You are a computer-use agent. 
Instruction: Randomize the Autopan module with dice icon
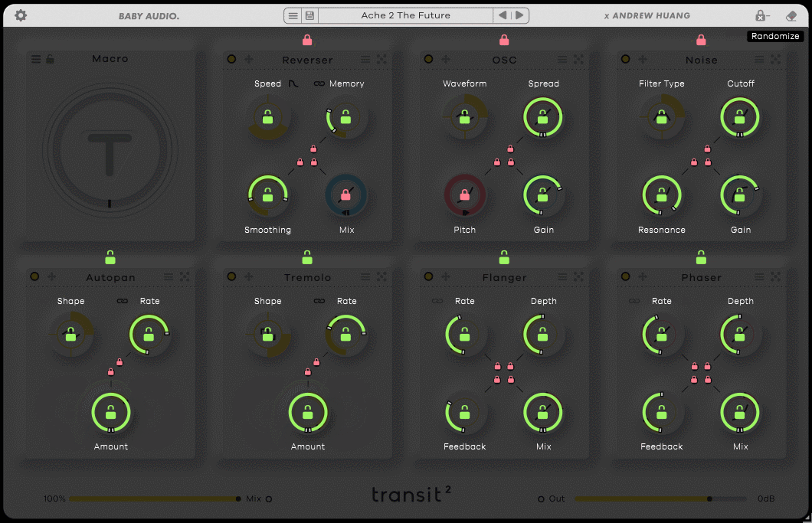click(185, 277)
